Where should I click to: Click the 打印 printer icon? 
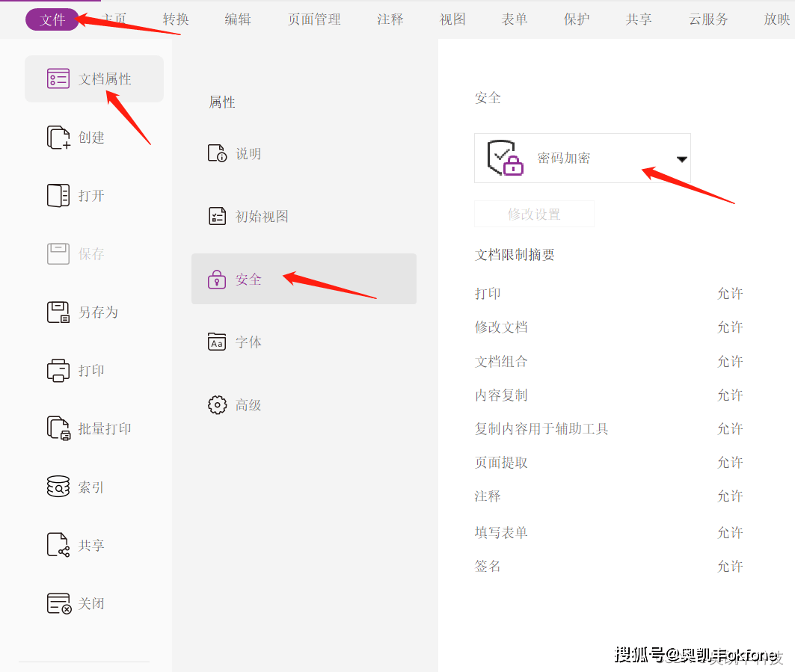click(x=58, y=371)
